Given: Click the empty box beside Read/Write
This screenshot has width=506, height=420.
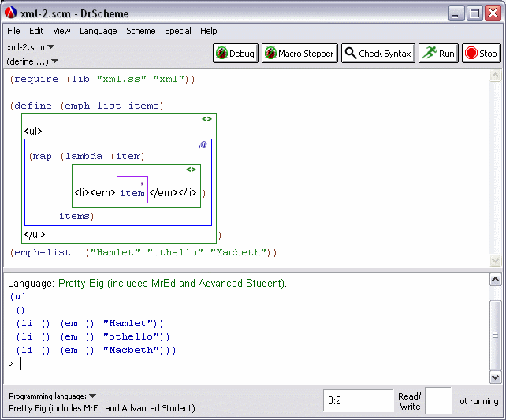Looking at the screenshot, I should tap(438, 400).
